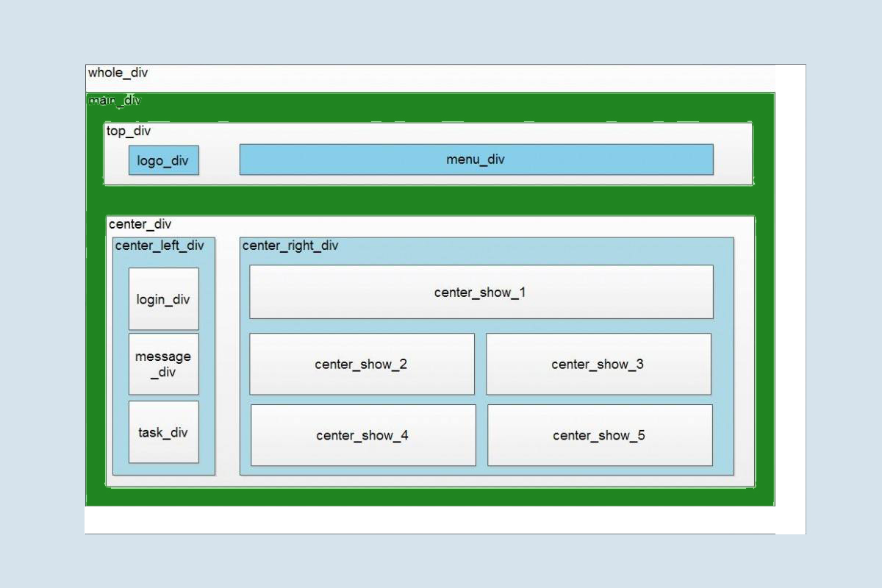Select the center_left_div label text

tap(159, 245)
